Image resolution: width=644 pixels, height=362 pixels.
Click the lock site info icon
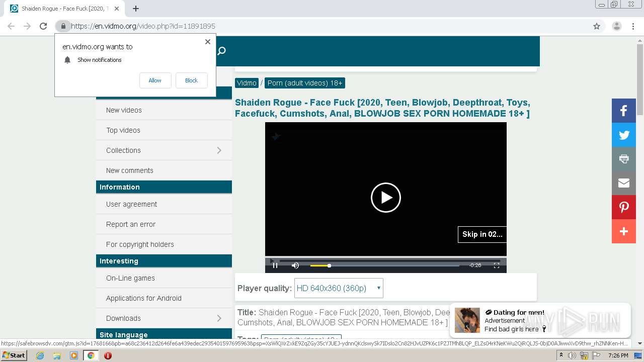[x=63, y=26]
